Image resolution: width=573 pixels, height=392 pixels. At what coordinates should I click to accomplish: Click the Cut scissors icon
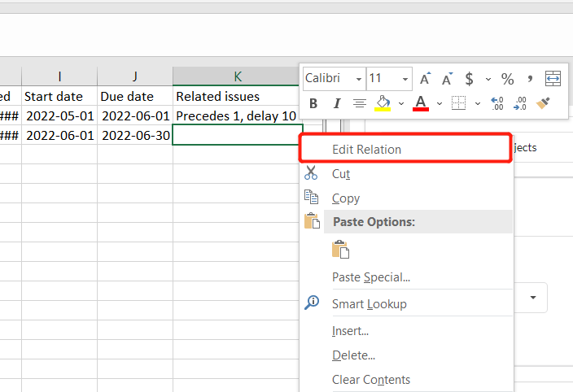311,172
